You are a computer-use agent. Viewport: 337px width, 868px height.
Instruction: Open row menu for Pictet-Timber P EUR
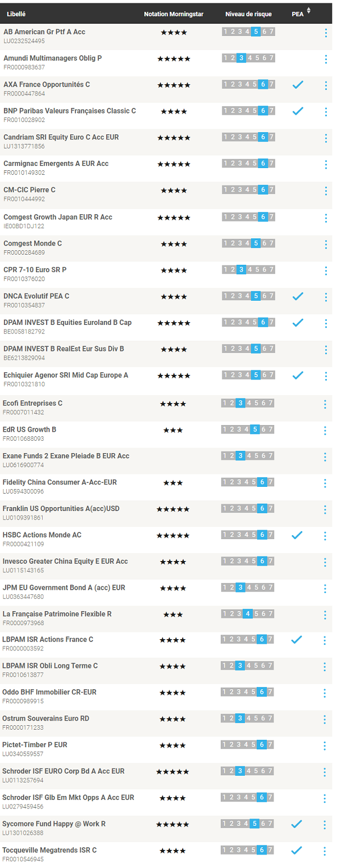tap(326, 745)
